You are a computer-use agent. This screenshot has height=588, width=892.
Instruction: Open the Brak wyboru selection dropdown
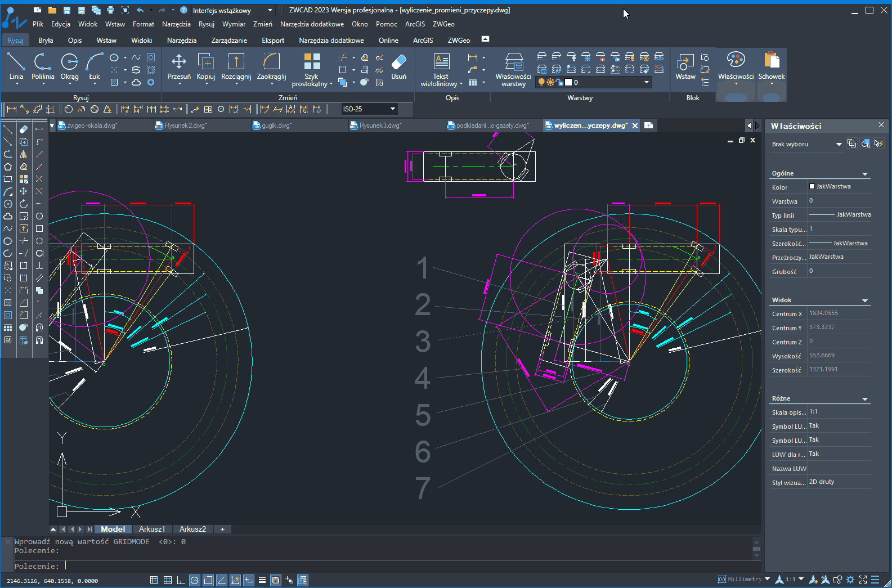(839, 144)
